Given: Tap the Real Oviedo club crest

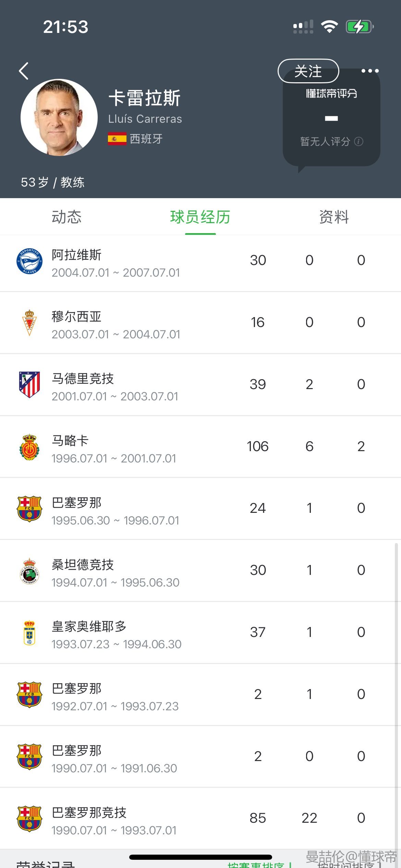Looking at the screenshot, I should pyautogui.click(x=29, y=633).
